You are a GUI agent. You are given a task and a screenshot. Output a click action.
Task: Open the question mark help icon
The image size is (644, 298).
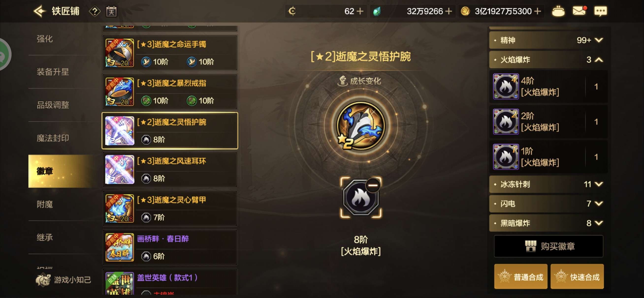point(95,12)
